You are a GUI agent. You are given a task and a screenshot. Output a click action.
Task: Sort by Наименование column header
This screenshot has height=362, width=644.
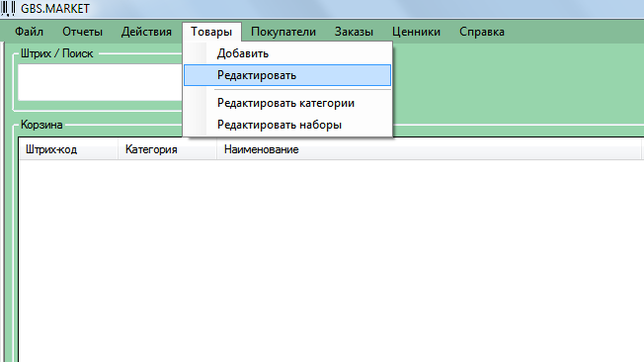(x=430, y=149)
